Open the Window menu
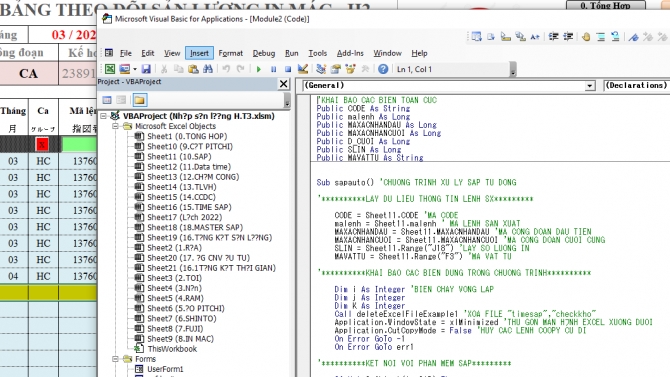Viewport: 670px width, 377px height. (388, 53)
